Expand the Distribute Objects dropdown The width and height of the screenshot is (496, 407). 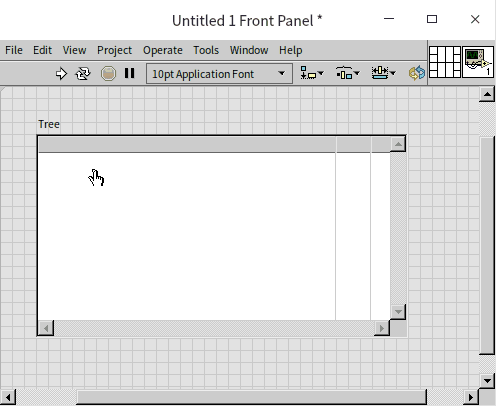(347, 73)
